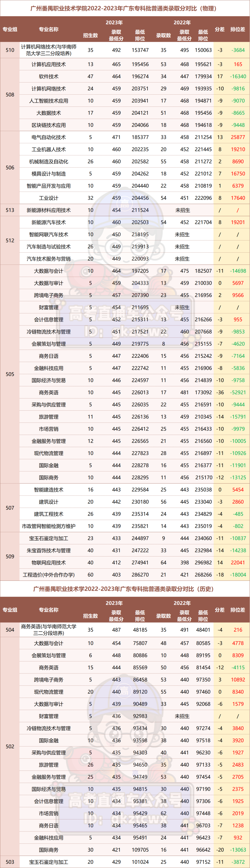
Task: Click 计算机网络技术(与华南师范大学三二分段培养) major cell
Action: pos(49,50)
